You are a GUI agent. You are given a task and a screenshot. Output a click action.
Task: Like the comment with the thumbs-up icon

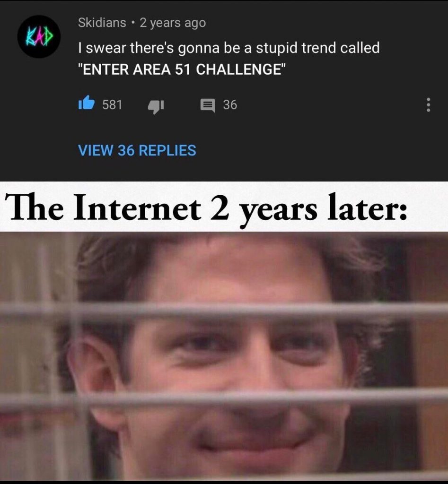87,103
